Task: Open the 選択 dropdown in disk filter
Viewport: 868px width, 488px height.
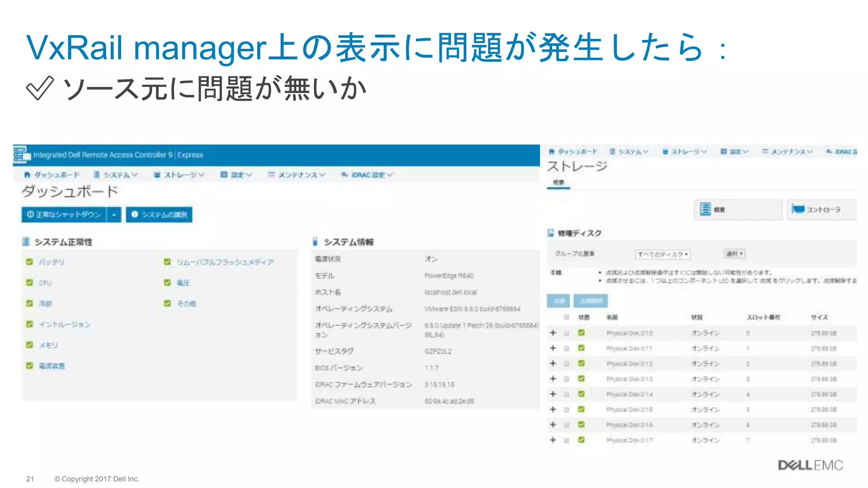Action: 734,254
